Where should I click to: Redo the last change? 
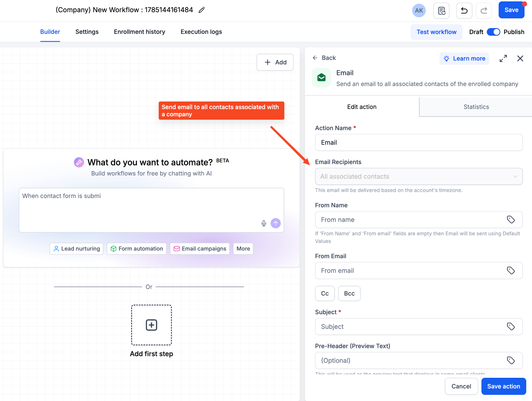(x=484, y=11)
